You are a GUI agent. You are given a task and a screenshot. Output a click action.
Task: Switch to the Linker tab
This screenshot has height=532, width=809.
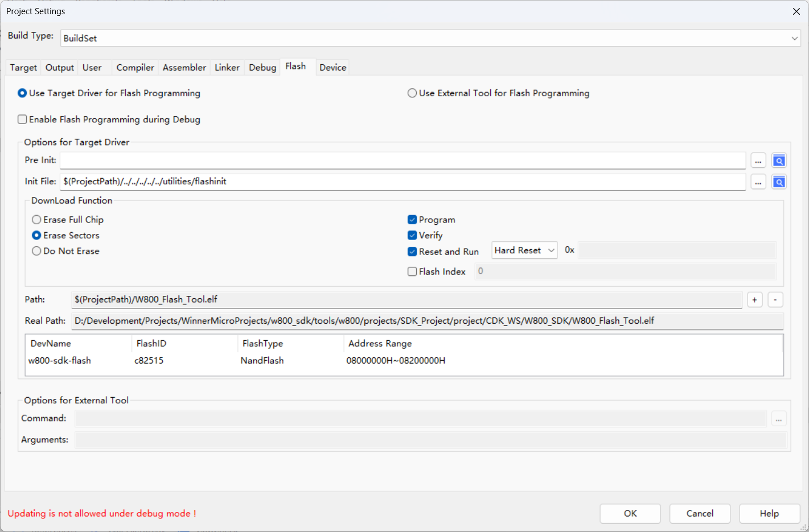point(227,68)
